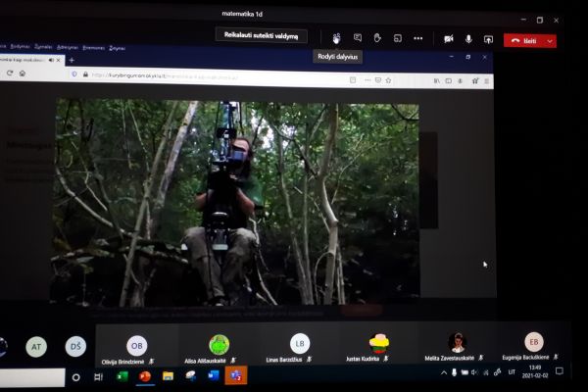The image size is (588, 392).
Task: Open clock and date 2021-02-02
Action: [535, 371]
